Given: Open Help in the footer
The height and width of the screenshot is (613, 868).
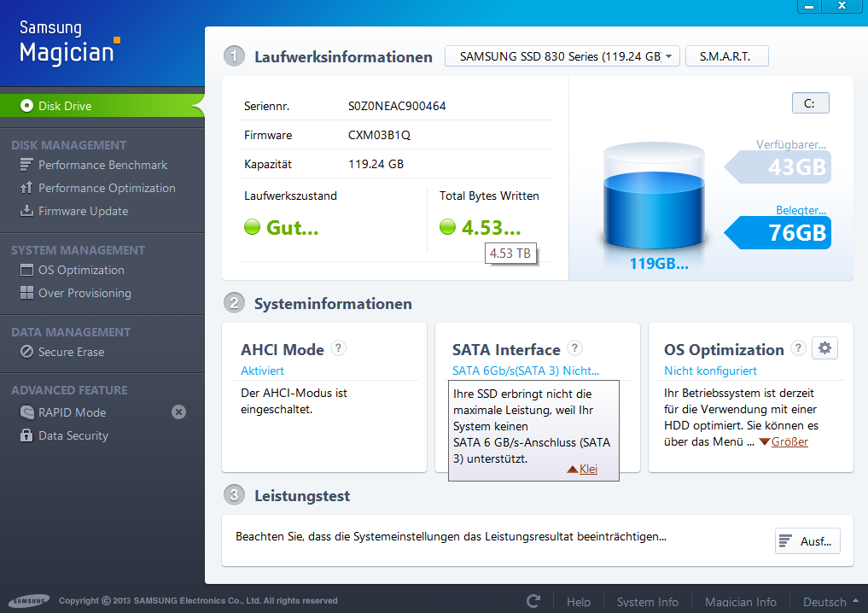Looking at the screenshot, I should click(x=579, y=602).
